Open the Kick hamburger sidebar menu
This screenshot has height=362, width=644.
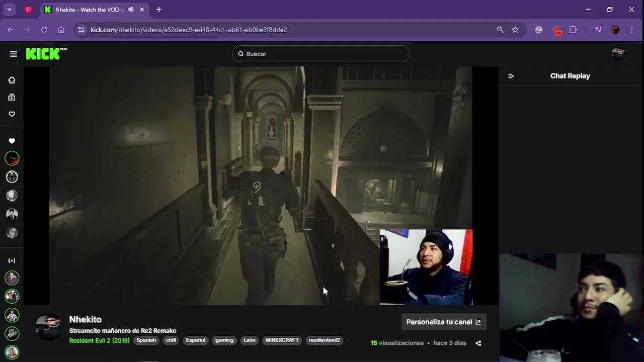pyautogui.click(x=14, y=54)
